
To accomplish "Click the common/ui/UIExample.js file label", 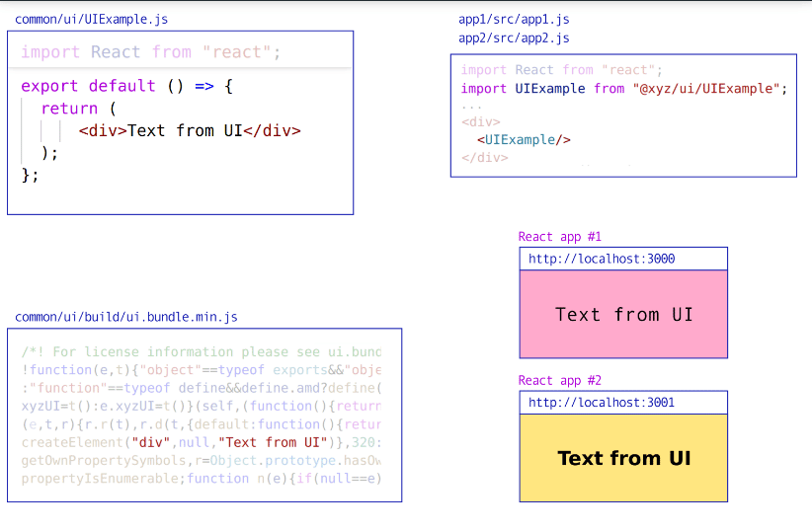I will [x=91, y=20].
